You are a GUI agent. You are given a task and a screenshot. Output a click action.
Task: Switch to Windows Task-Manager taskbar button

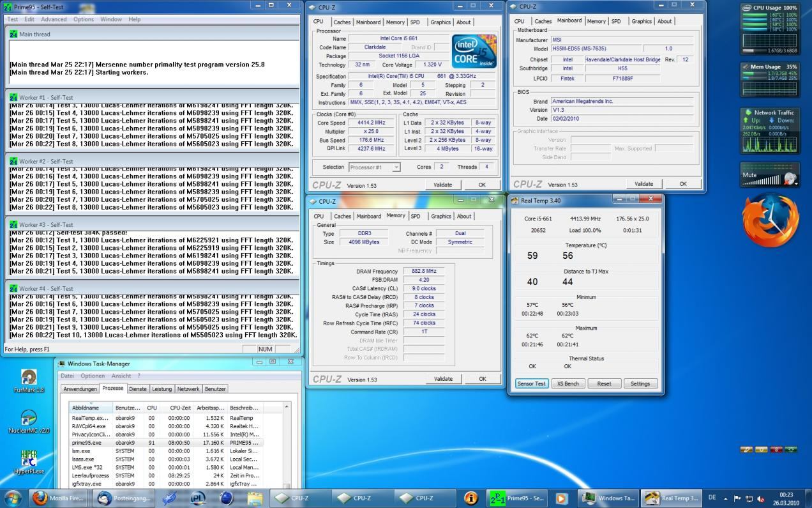coord(608,498)
